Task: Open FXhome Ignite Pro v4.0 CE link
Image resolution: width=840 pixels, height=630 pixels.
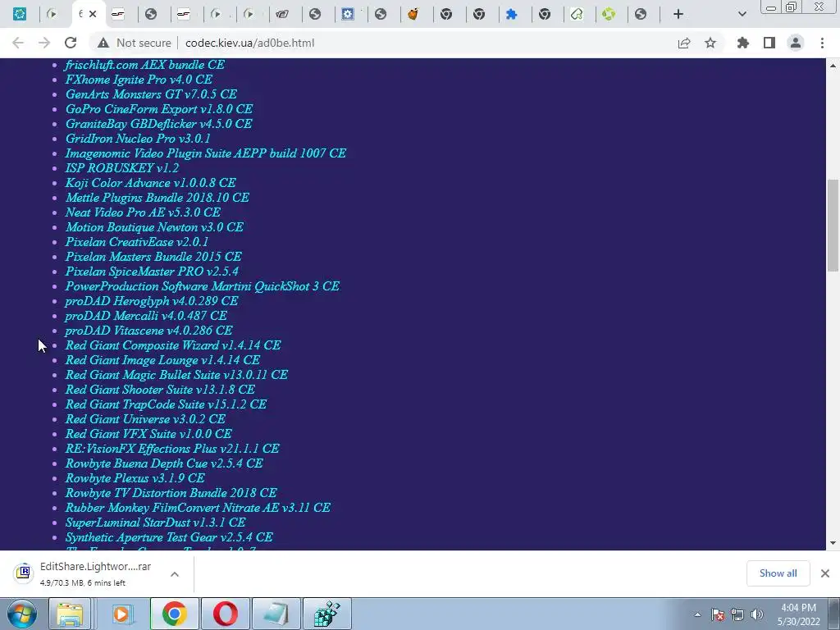Action: click(x=139, y=80)
